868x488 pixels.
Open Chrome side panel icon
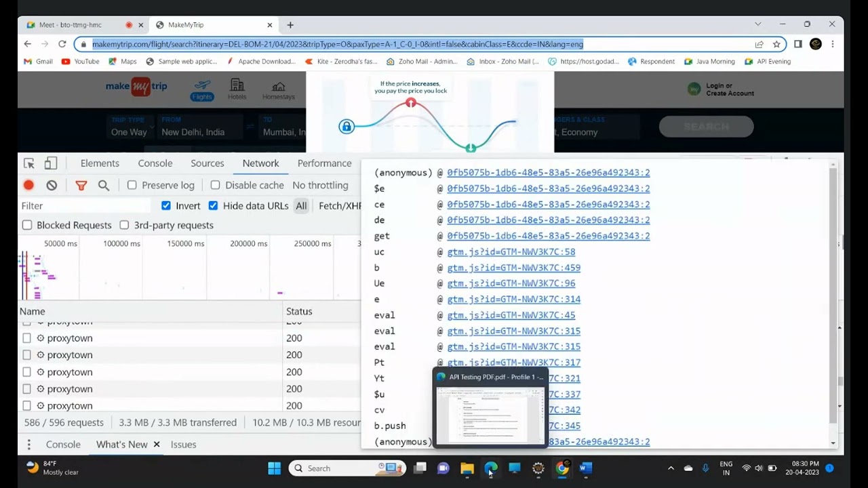tap(798, 44)
